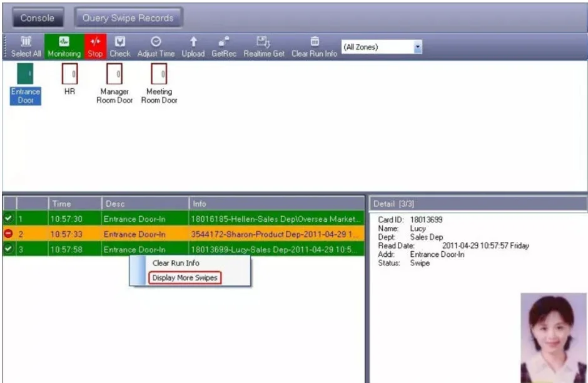The height and width of the screenshot is (383, 588).
Task: Choose Clear Run Info in the context menu
Action: (176, 263)
